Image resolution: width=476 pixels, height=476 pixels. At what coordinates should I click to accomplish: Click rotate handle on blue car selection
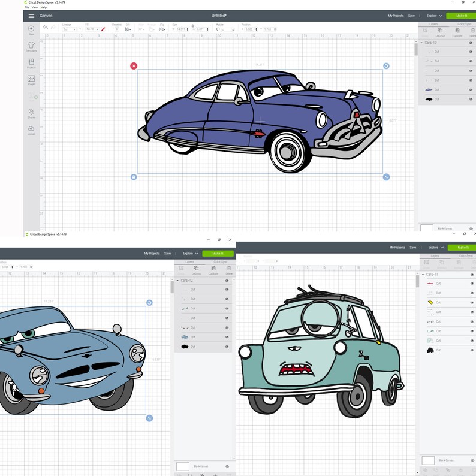149,303
